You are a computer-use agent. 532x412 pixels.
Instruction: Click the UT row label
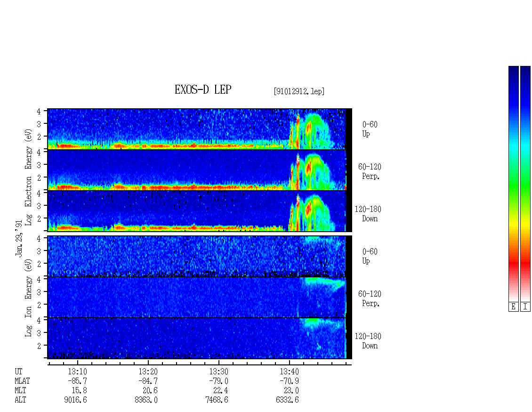[x=18, y=372]
